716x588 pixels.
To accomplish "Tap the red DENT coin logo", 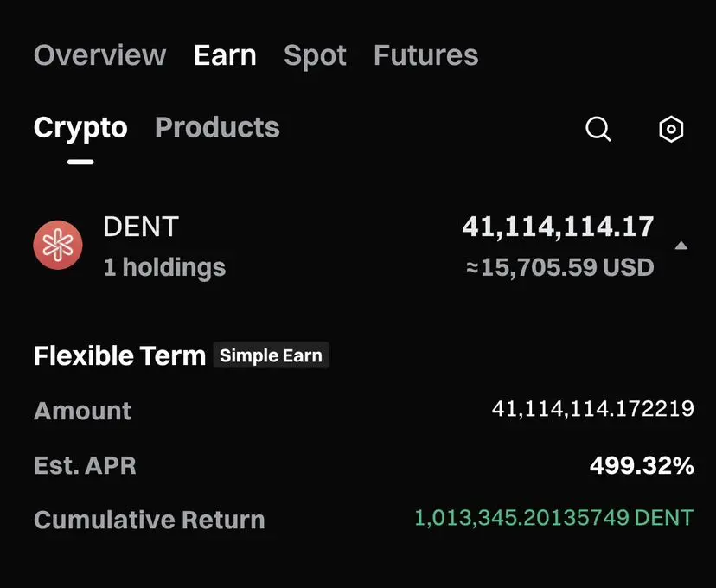I will [58, 245].
